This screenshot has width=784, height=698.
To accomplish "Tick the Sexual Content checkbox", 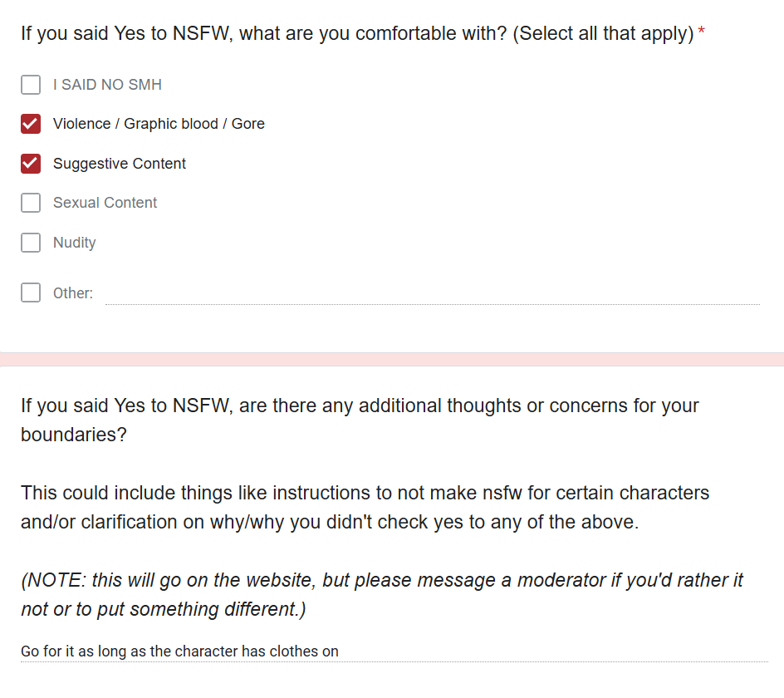I will pos(31,203).
